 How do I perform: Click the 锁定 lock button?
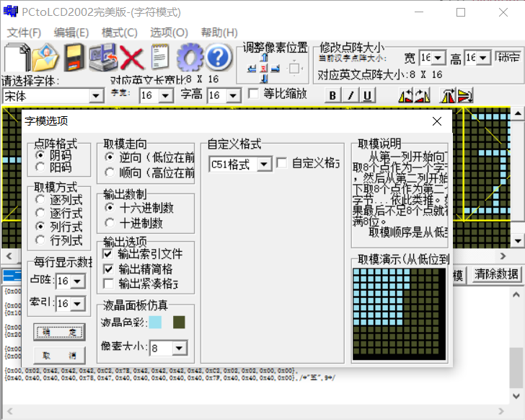coord(508,57)
